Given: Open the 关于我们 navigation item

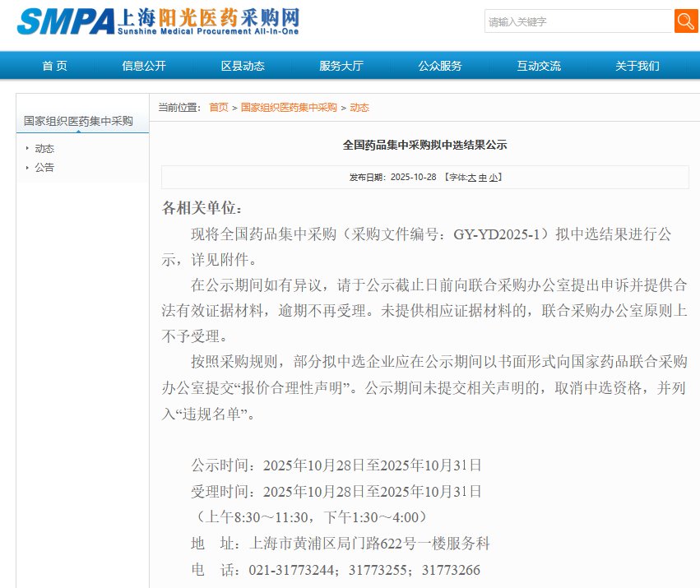Looking at the screenshot, I should [x=637, y=66].
